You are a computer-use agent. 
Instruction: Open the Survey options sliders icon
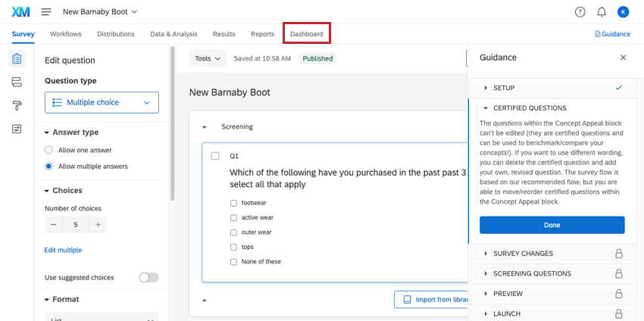17,129
